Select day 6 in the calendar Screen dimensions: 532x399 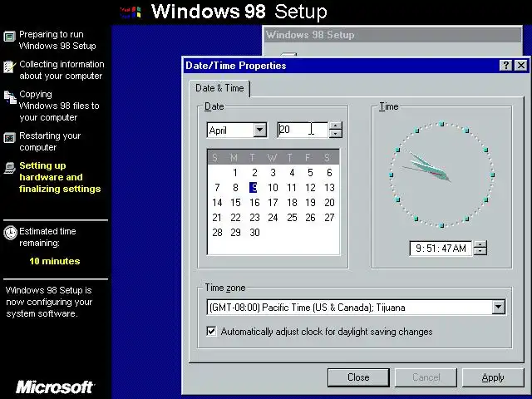click(329, 173)
